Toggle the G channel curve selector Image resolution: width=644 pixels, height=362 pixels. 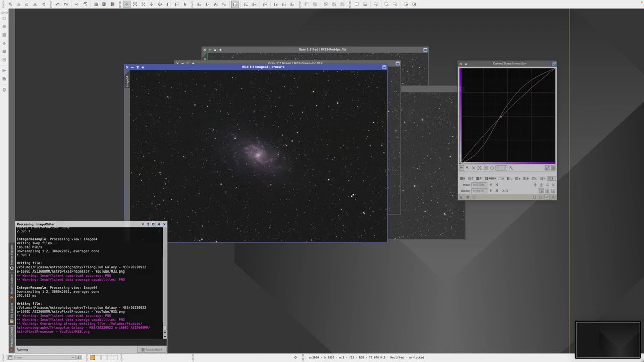471,178
